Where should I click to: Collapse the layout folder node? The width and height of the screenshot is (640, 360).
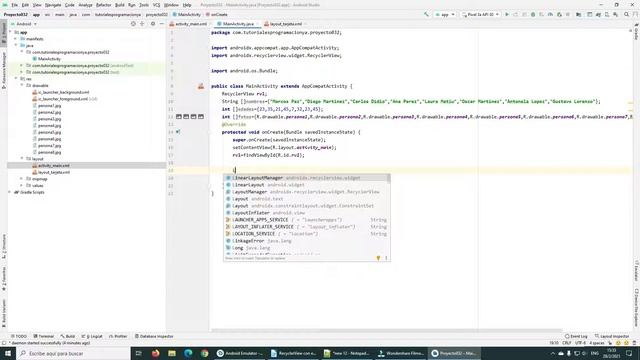click(x=22, y=158)
